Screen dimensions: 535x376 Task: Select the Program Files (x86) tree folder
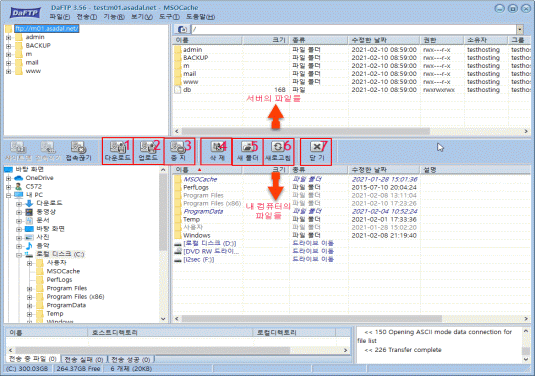(x=75, y=297)
